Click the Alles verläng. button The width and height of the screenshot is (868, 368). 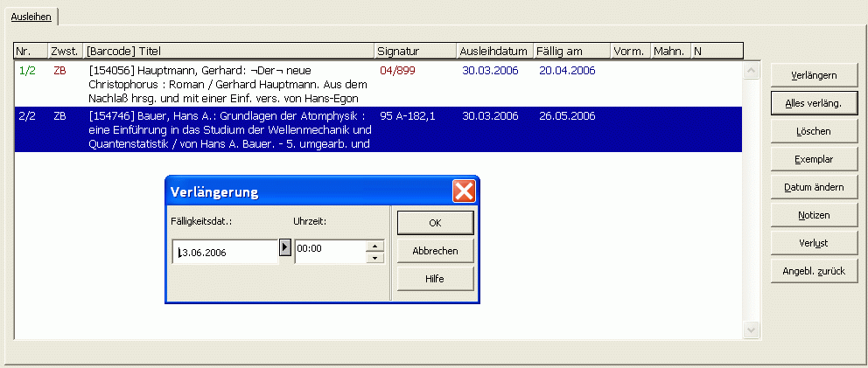point(814,103)
